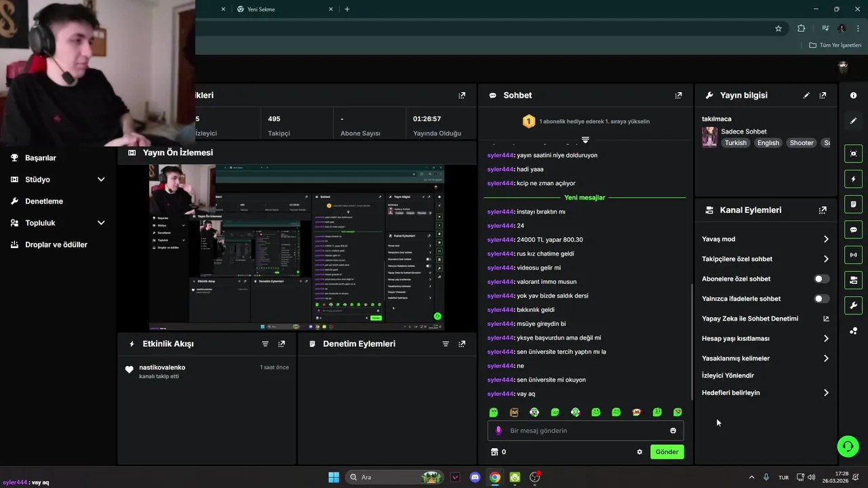This screenshot has height=488, width=868.
Task: Pop out the Sohbet chat panel
Action: (x=678, y=96)
